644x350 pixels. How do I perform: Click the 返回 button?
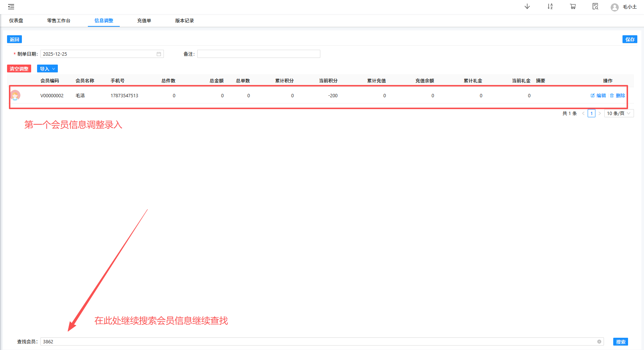[x=14, y=39]
